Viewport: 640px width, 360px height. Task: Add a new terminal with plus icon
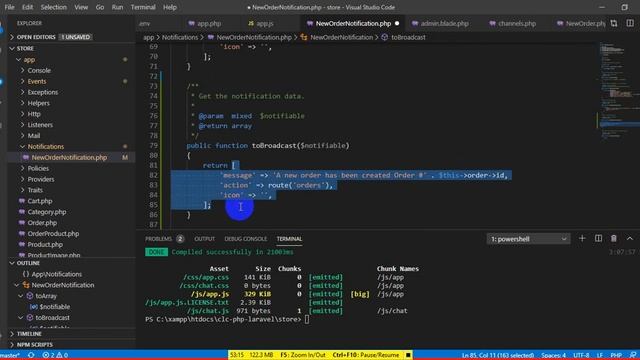(582, 238)
